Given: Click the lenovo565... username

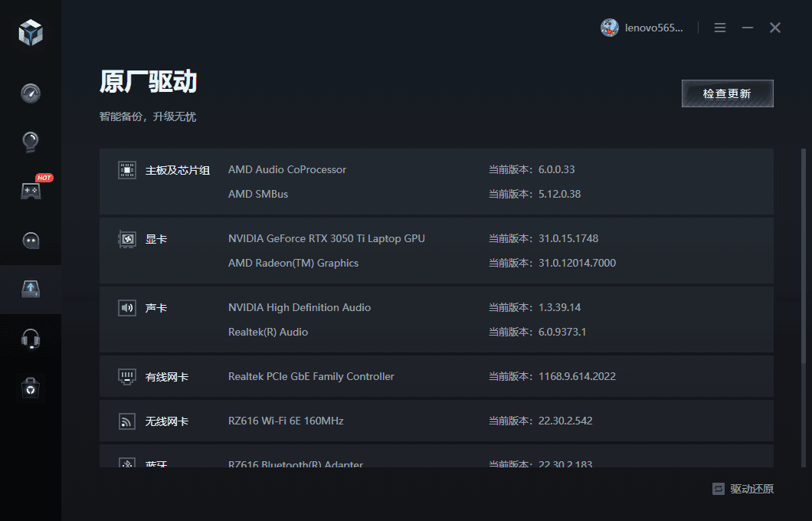Looking at the screenshot, I should click(654, 28).
